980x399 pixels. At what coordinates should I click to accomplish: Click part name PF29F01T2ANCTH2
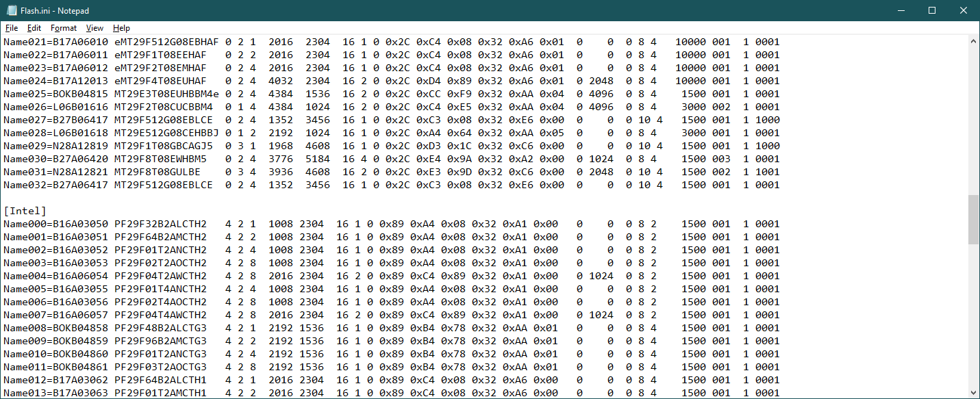pyautogui.click(x=160, y=250)
